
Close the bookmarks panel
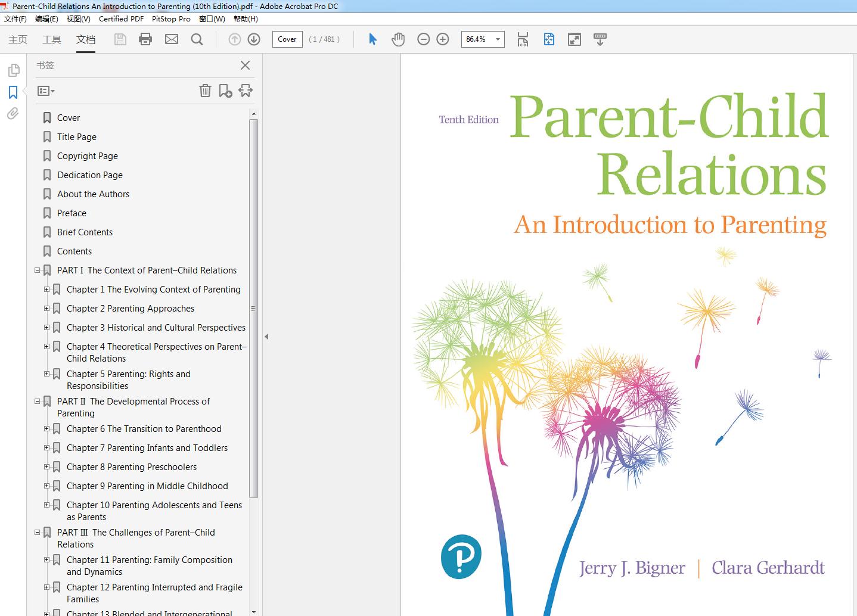[245, 66]
